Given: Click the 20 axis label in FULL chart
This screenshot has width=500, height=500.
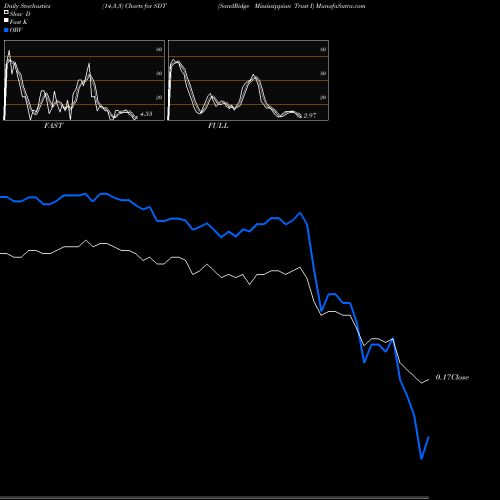Looking at the screenshot, I should click(x=323, y=97).
